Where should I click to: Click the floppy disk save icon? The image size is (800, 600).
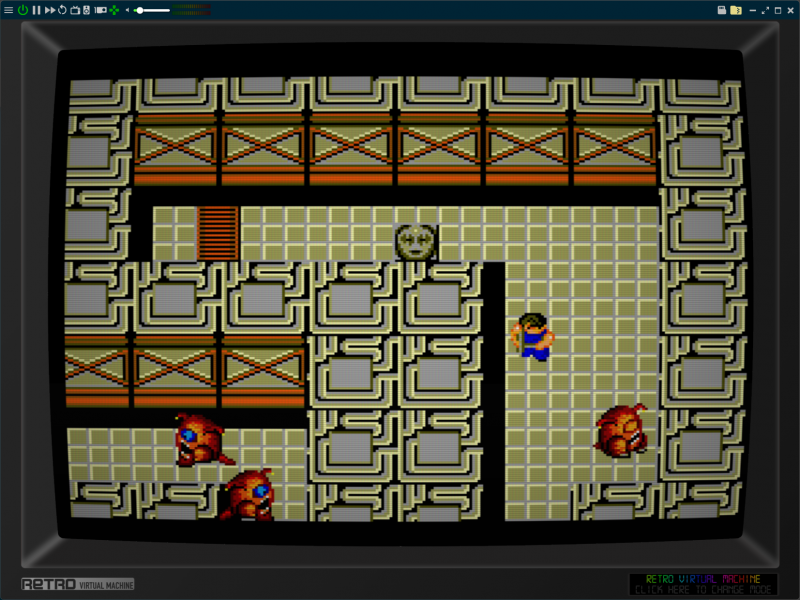(x=721, y=10)
